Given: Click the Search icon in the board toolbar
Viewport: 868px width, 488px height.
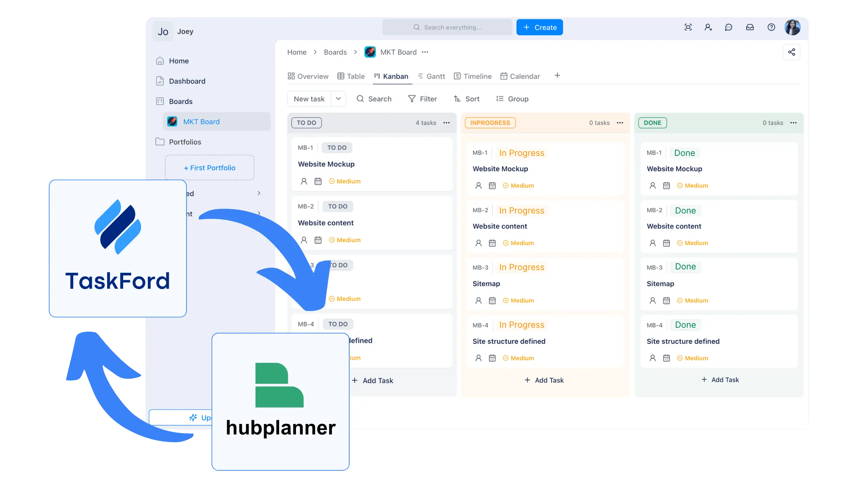Looking at the screenshot, I should pos(360,99).
